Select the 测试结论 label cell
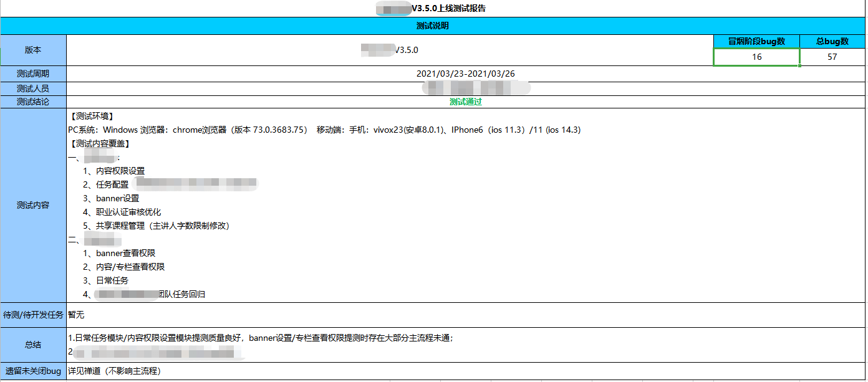Image resolution: width=868 pixels, height=382 pixels. [x=33, y=102]
